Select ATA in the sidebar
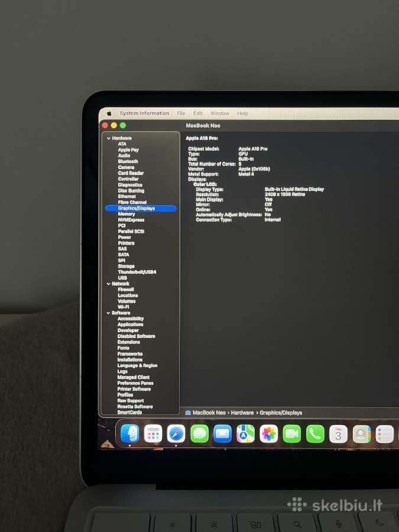The width and height of the screenshot is (399, 532). click(x=122, y=144)
